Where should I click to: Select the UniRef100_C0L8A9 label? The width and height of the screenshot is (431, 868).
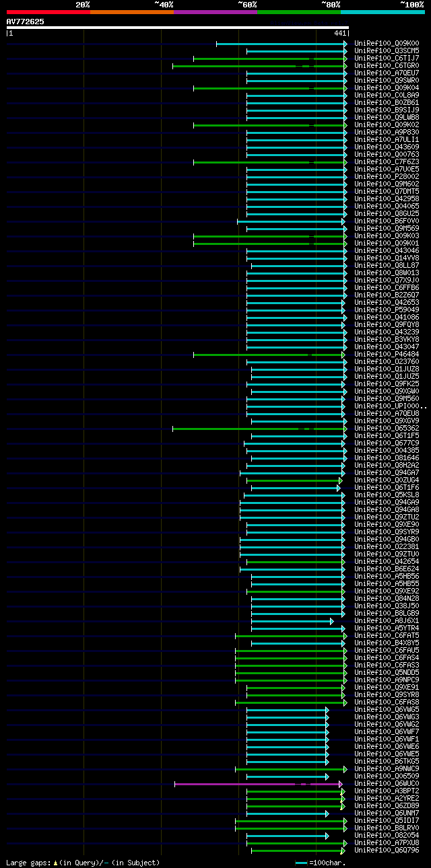387,95
